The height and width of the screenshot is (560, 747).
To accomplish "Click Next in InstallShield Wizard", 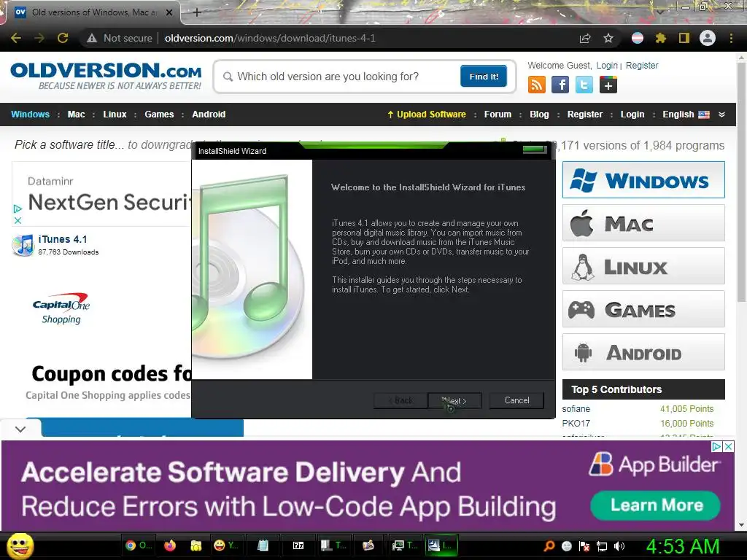I will pyautogui.click(x=454, y=400).
